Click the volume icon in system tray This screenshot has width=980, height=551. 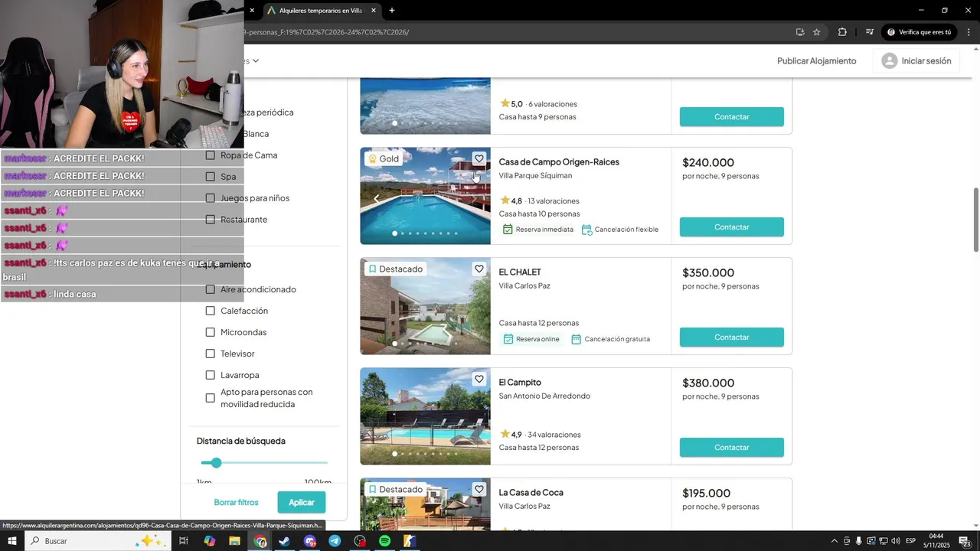coord(896,541)
